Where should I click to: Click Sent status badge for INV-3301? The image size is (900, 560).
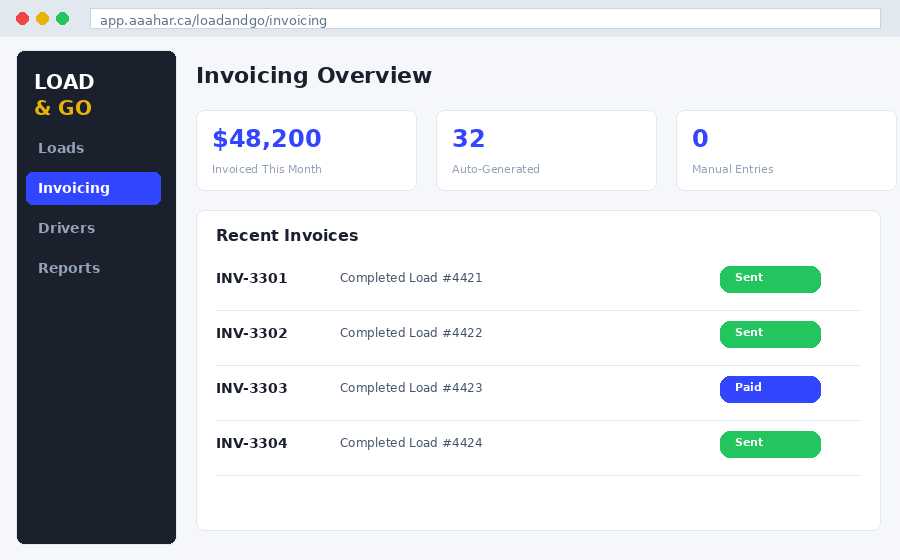[x=770, y=279]
